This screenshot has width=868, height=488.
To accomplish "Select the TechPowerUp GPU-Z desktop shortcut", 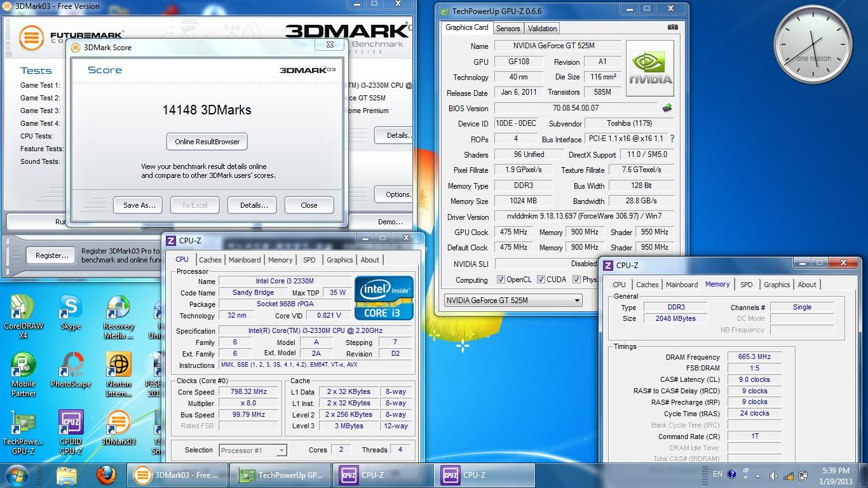I will coord(23,432).
